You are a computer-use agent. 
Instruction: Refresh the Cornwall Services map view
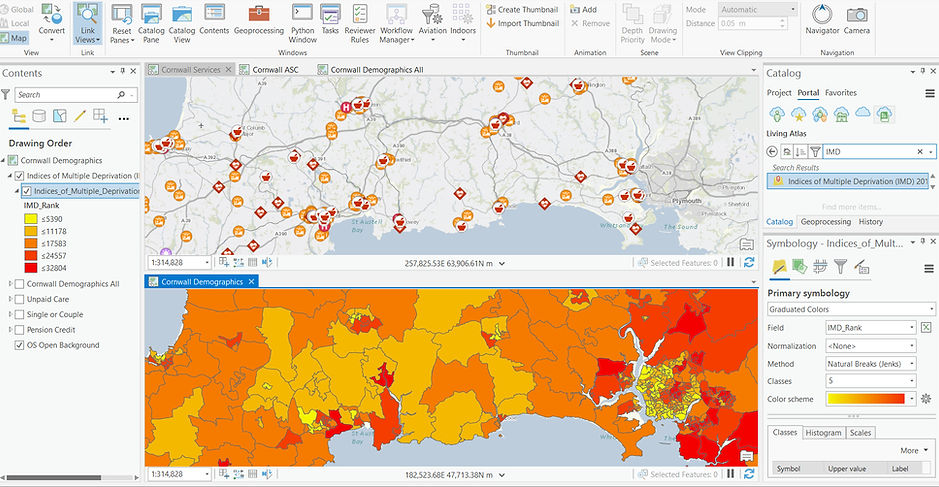(749, 262)
